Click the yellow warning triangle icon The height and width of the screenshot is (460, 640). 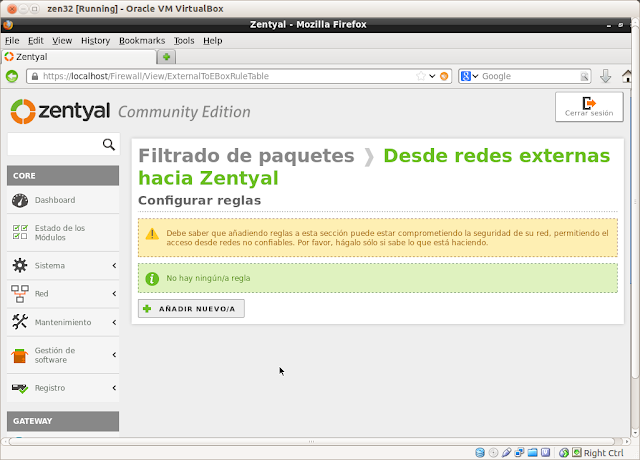click(152, 234)
